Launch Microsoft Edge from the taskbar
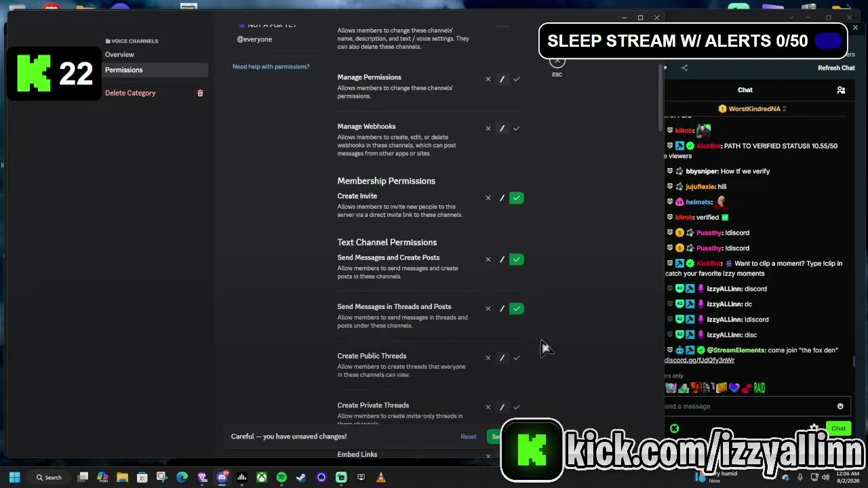868x488 pixels. pos(182,477)
